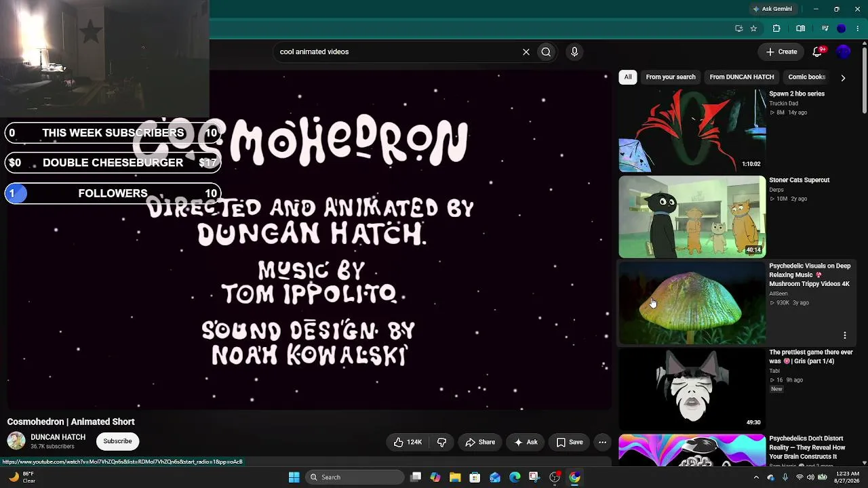This screenshot has height=488, width=868.
Task: Click the Chrome profile avatar in toolbar
Action: [842, 28]
